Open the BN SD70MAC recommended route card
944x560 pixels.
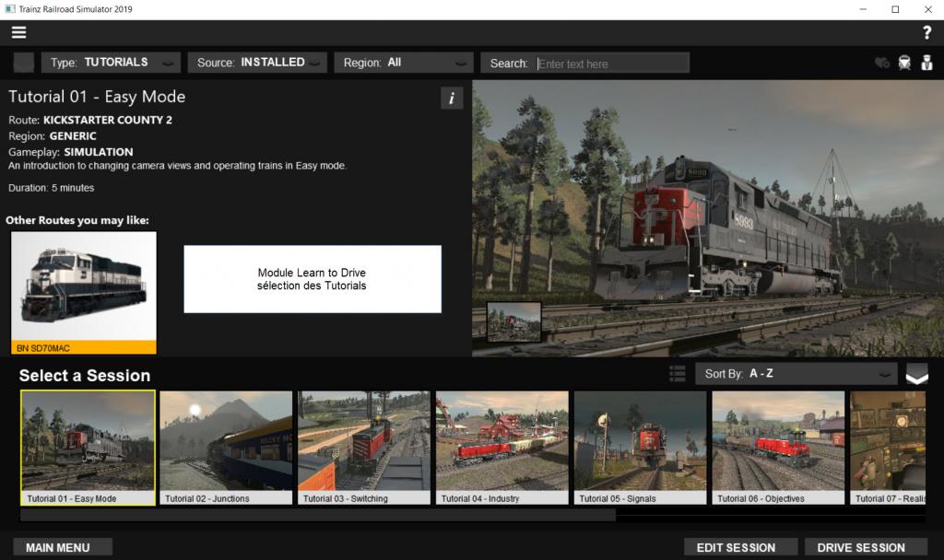point(84,293)
